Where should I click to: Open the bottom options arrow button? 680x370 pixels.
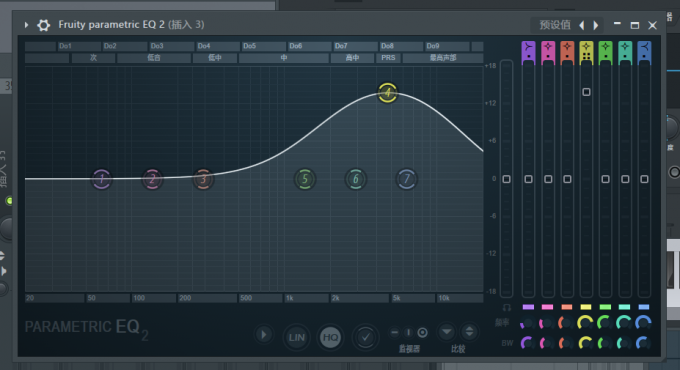(x=264, y=334)
